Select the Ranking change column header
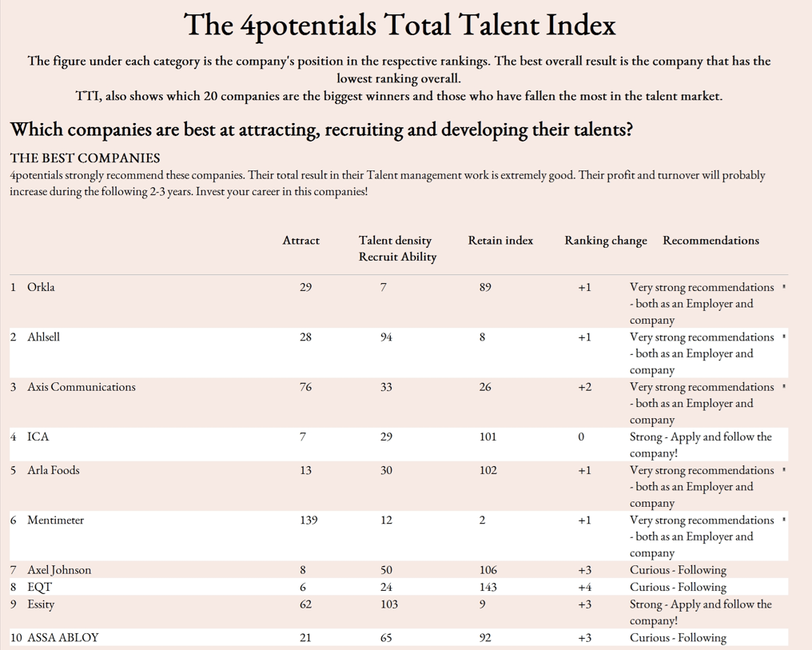 click(x=605, y=241)
